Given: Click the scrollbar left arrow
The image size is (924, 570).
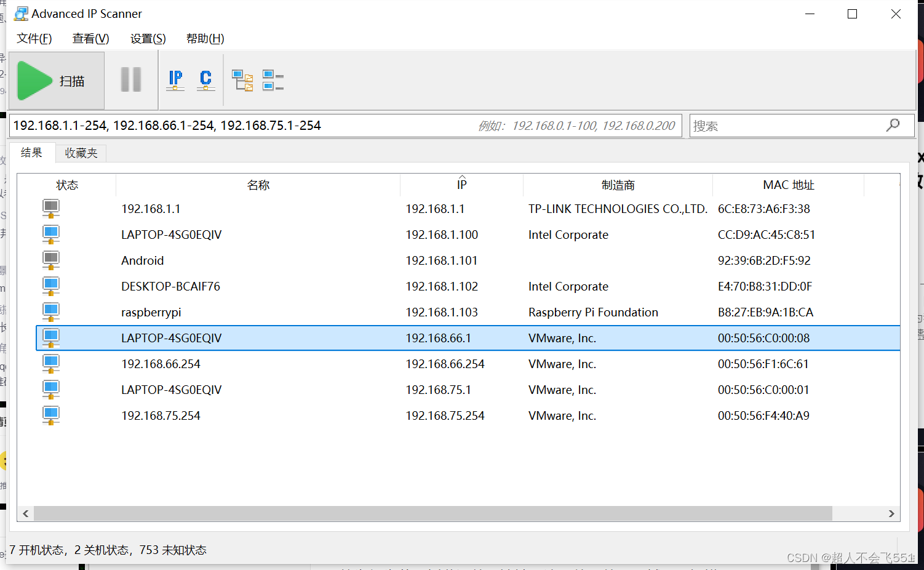Looking at the screenshot, I should [25, 513].
